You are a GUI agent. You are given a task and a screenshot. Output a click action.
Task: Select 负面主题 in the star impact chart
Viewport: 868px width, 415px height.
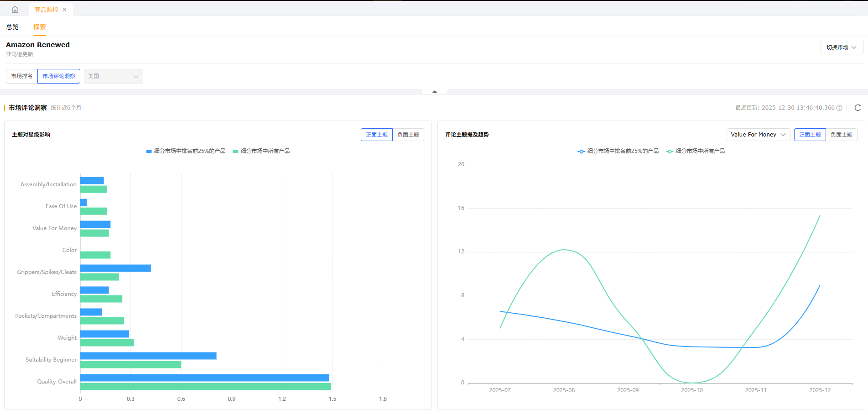coord(408,135)
